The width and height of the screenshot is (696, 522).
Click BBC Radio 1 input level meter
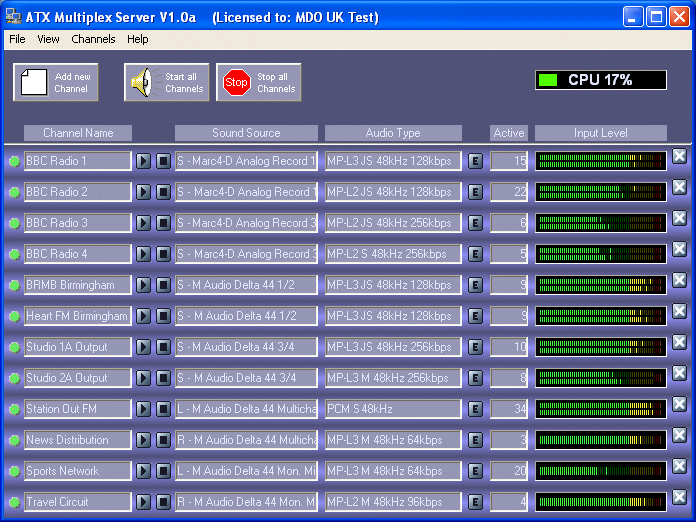click(601, 161)
